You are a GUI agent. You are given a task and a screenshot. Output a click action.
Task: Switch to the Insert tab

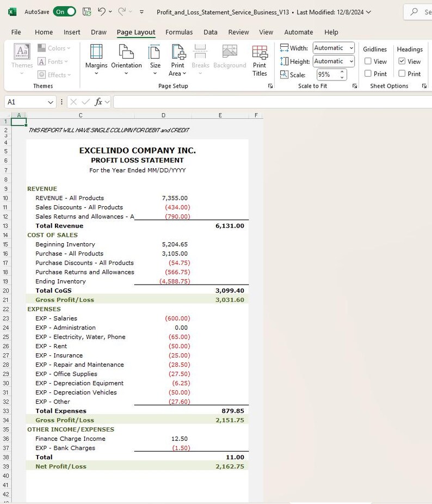click(72, 32)
